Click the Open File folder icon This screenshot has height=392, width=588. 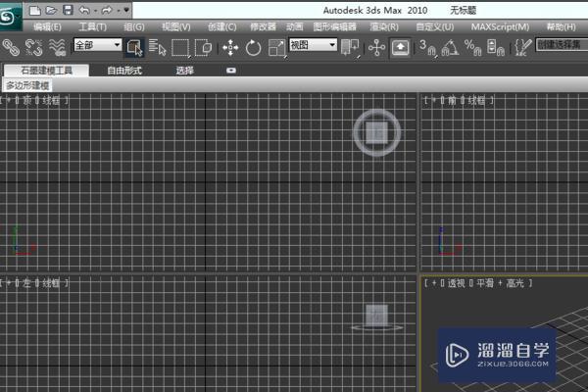pyautogui.click(x=51, y=11)
